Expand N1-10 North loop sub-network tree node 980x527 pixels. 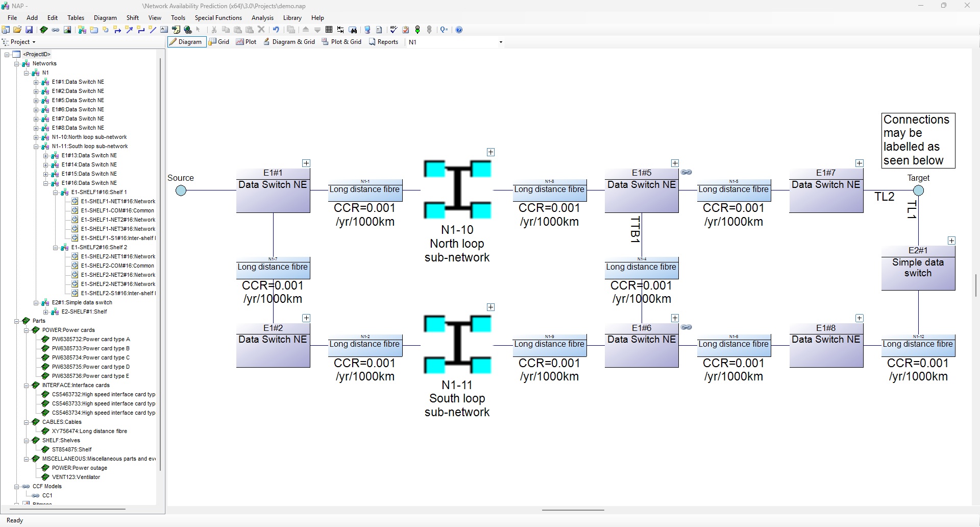(x=36, y=137)
